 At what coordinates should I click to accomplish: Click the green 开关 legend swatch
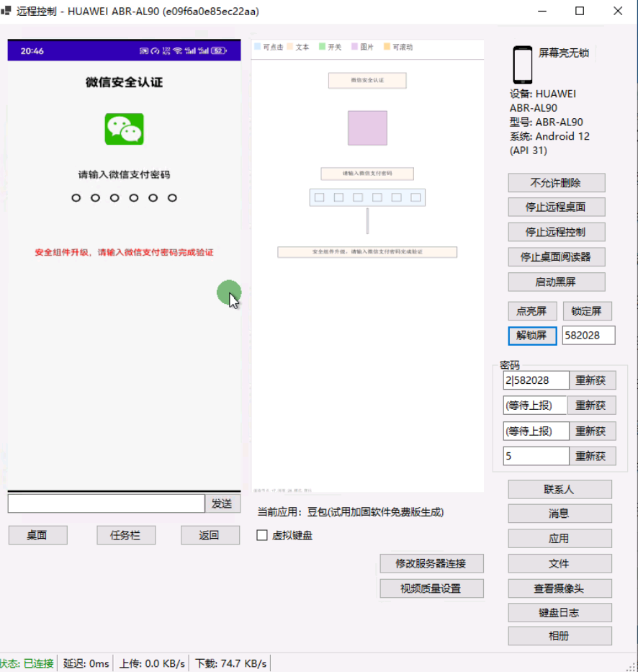322,47
